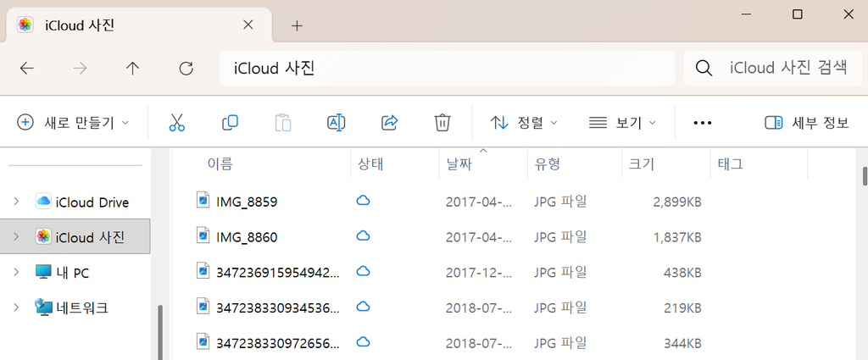Click the 438KB size cell

pos(682,272)
